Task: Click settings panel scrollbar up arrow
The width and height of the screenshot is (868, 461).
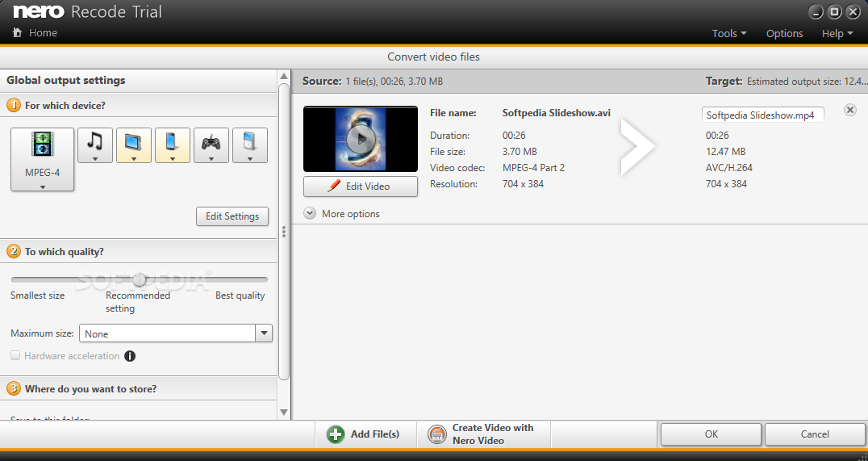Action: (x=284, y=77)
